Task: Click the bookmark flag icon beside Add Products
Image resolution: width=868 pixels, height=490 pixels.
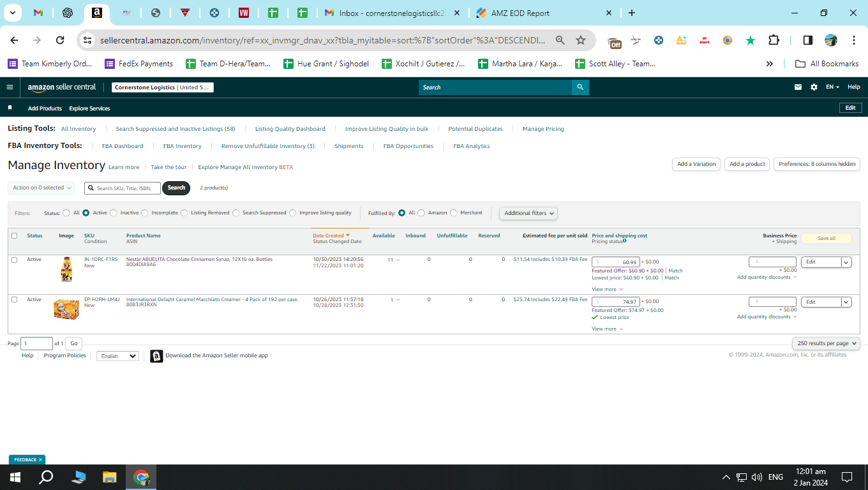Action: [10, 108]
